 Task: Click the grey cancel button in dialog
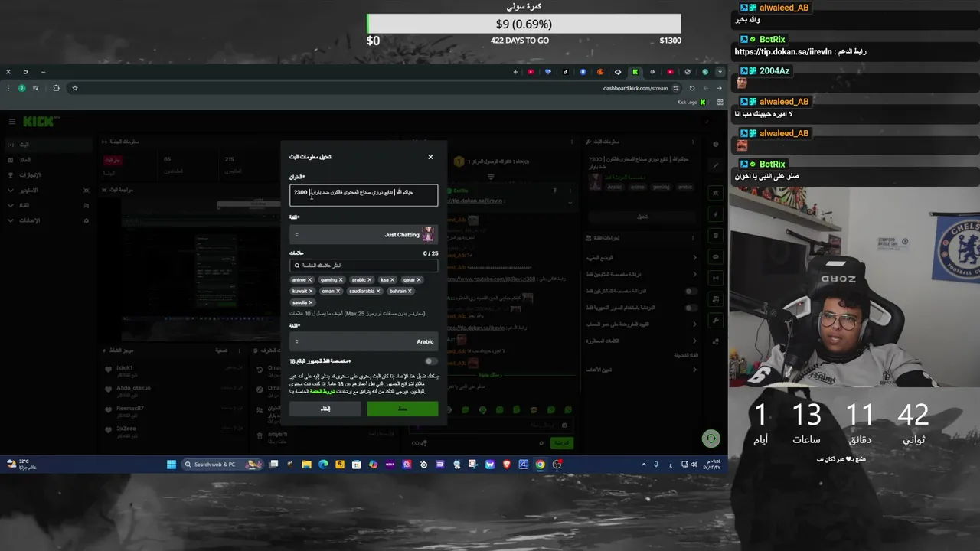point(325,409)
